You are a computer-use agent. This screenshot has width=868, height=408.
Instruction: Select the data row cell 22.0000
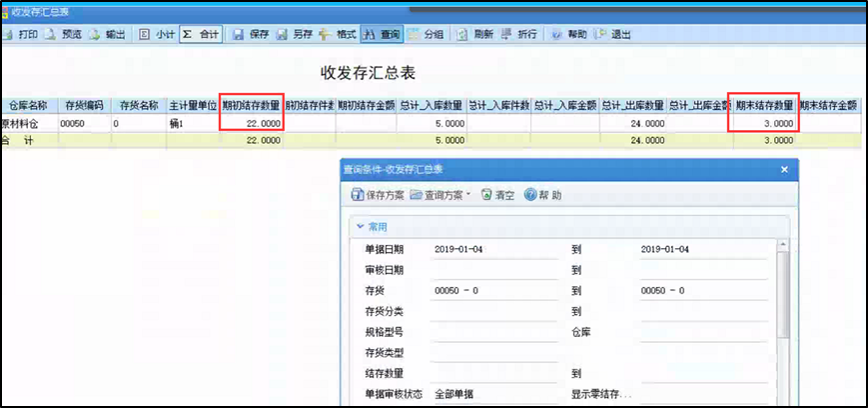pyautogui.click(x=252, y=123)
